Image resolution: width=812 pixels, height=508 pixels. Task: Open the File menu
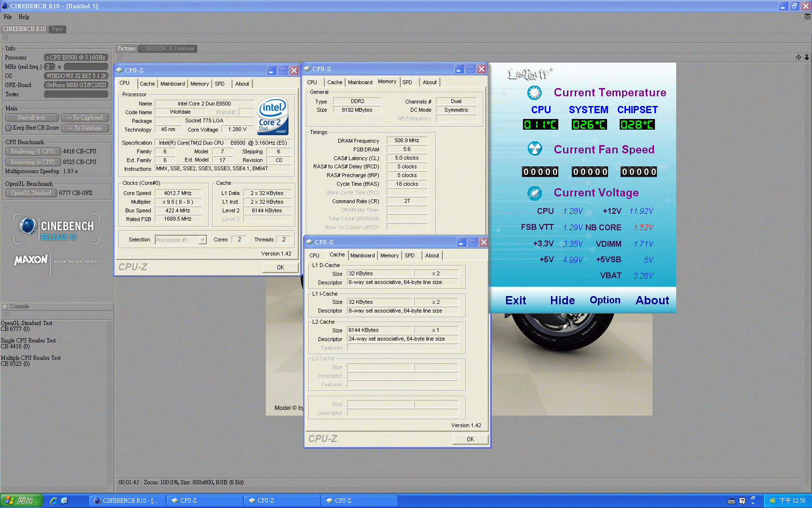click(x=8, y=17)
